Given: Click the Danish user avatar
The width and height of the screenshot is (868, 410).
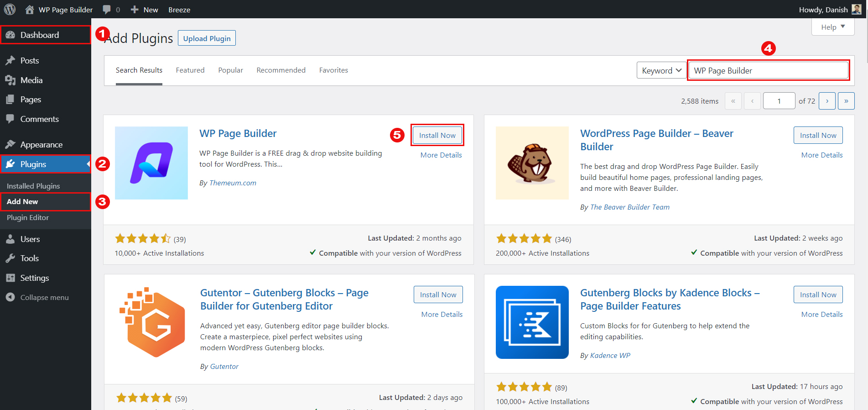Looking at the screenshot, I should [x=856, y=9].
